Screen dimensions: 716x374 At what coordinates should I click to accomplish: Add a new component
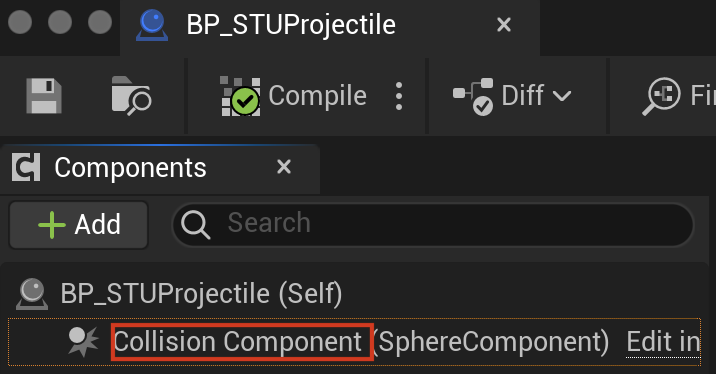(x=79, y=225)
